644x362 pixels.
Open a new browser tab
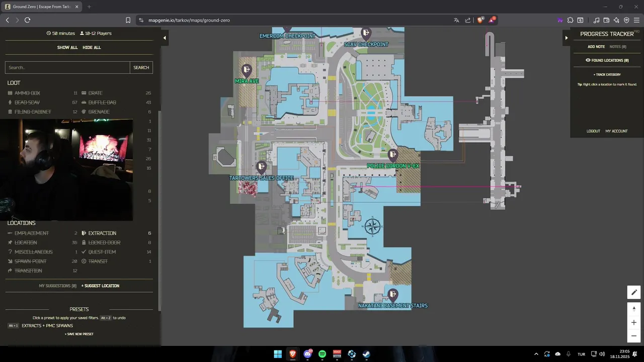click(89, 7)
